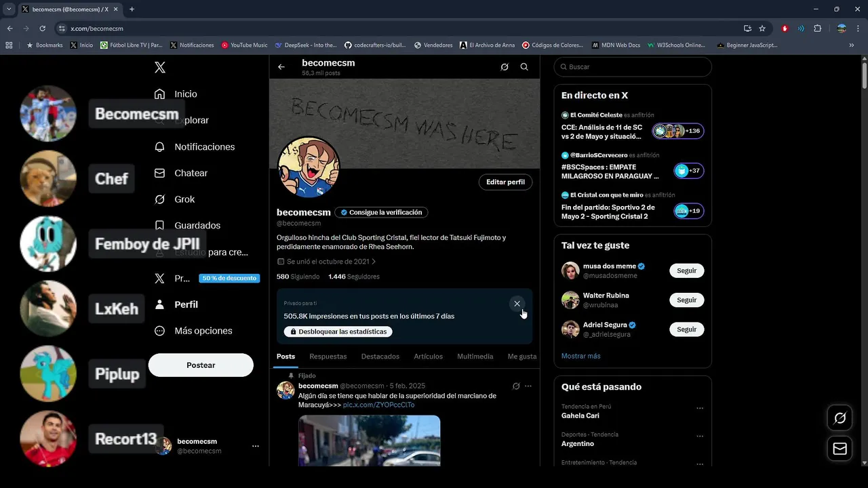The image size is (868, 488).
Task: Open more options for Argentino trend
Action: tap(700, 436)
